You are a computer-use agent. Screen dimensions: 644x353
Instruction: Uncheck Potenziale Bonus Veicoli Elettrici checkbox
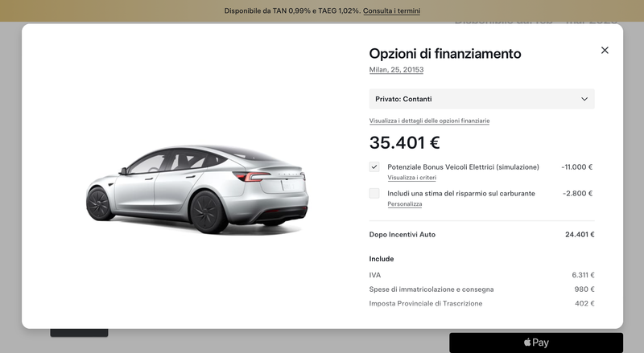tap(374, 167)
